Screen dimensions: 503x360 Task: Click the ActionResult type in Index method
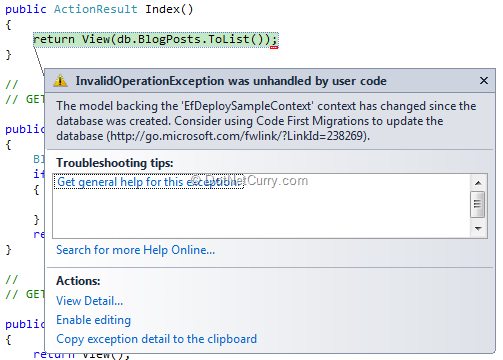[x=96, y=9]
